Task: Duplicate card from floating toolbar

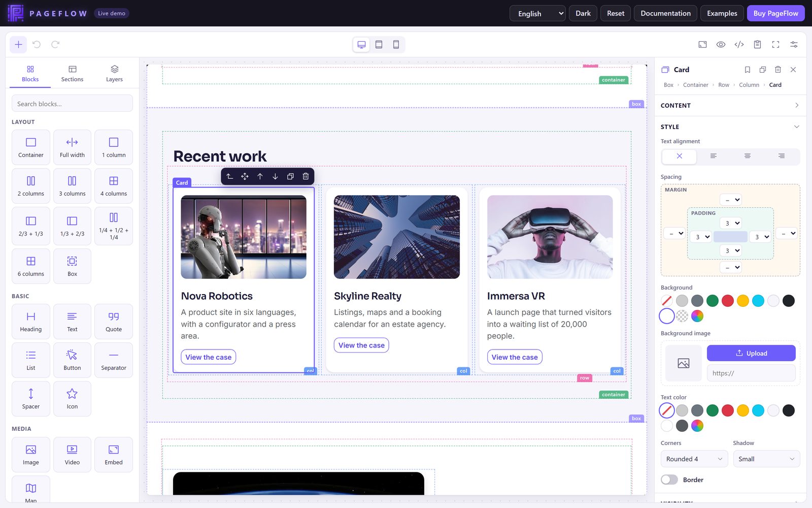Action: click(x=290, y=176)
